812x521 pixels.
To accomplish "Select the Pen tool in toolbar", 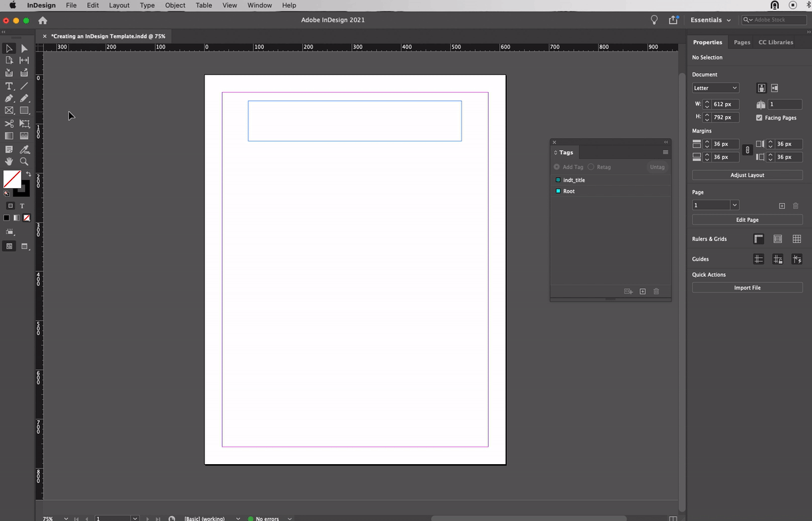I will (9, 98).
